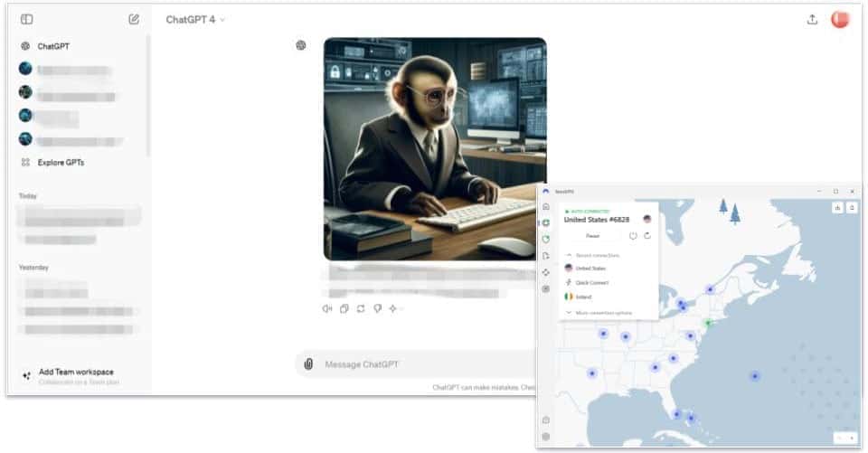This screenshot has height=453, width=868.
Task: Collapse the ChatGPT sidebar with the panel icon
Action: 26,19
